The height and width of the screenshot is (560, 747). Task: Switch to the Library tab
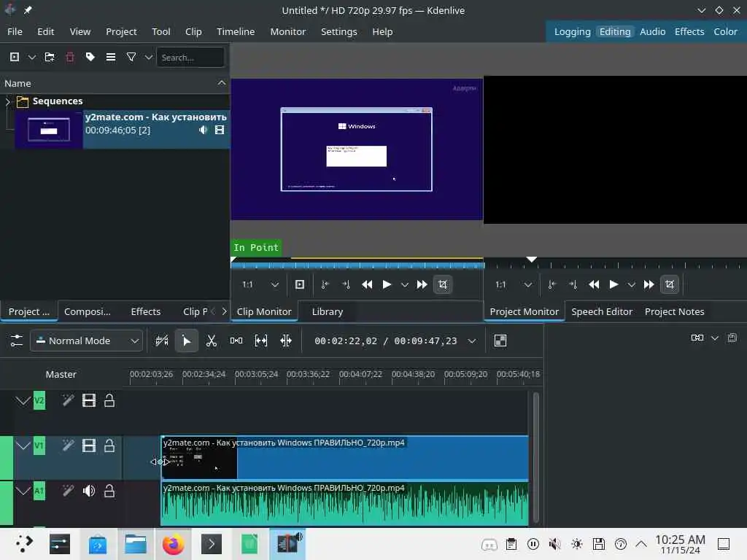(328, 311)
